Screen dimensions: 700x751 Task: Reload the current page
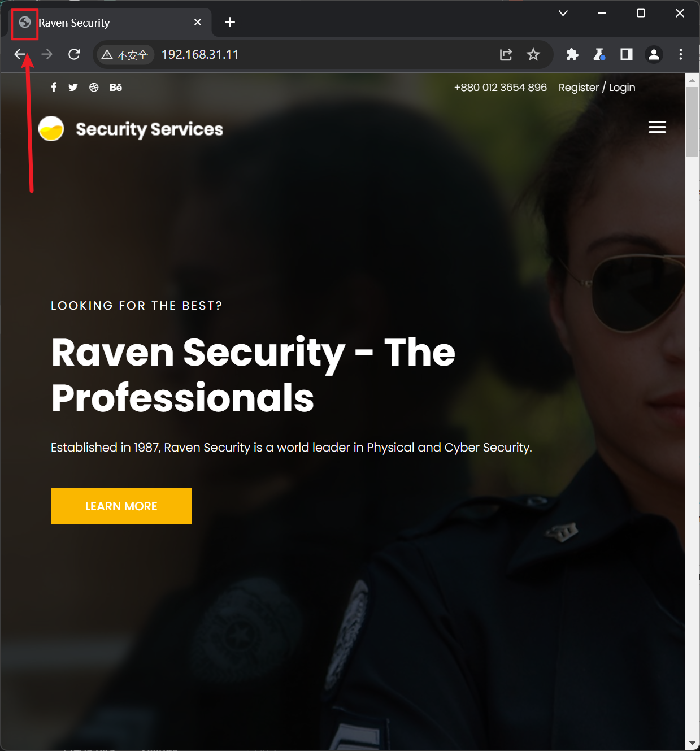pos(74,54)
